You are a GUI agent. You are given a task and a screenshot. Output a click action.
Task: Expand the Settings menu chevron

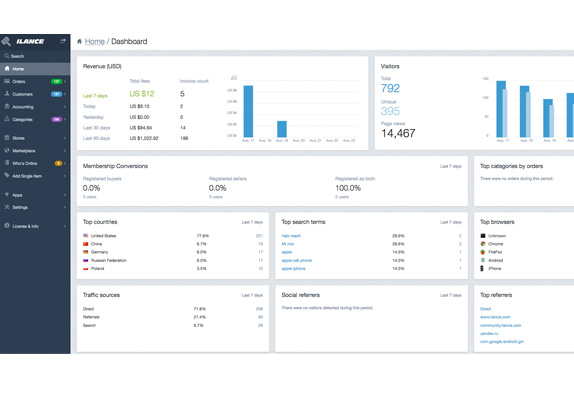65,207
